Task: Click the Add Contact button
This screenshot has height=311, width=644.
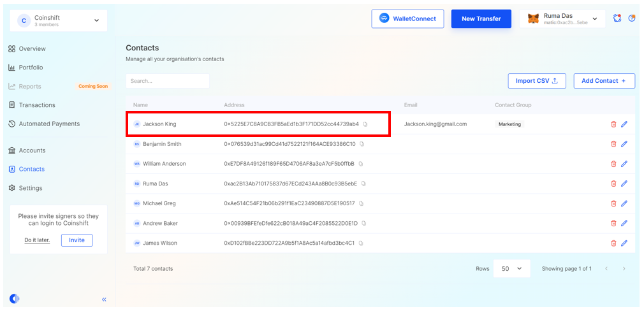Action: (x=603, y=81)
